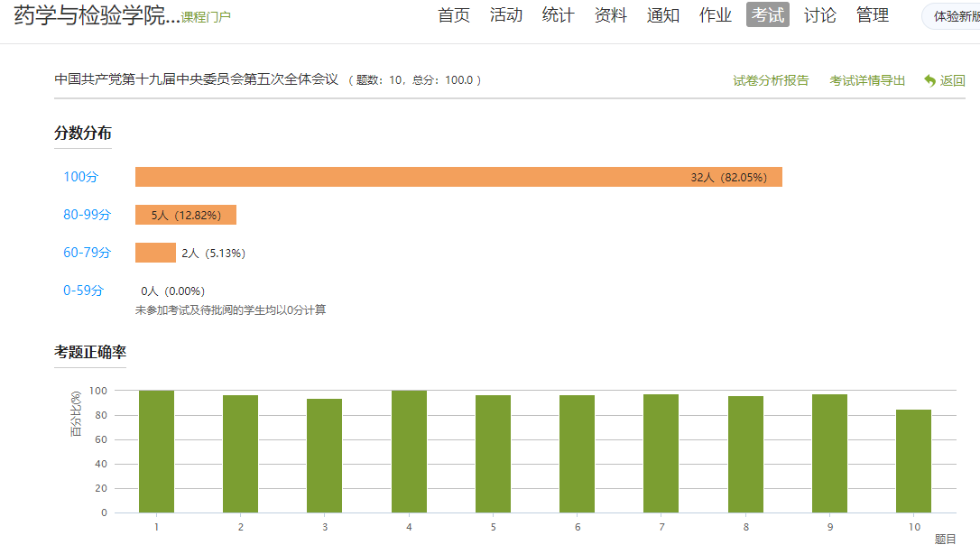
Task: Open the 首页 navigation tab
Action: tap(454, 15)
